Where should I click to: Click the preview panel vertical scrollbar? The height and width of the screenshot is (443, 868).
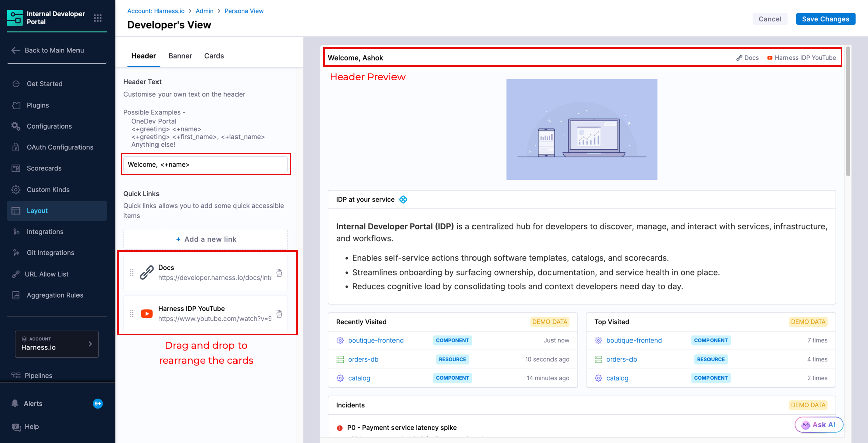click(848, 112)
